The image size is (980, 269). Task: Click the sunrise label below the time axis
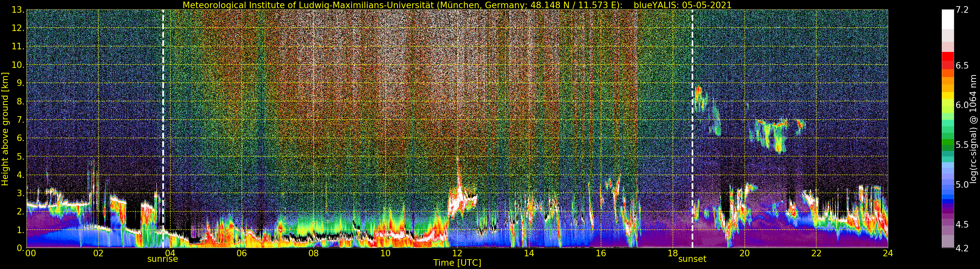point(162,259)
